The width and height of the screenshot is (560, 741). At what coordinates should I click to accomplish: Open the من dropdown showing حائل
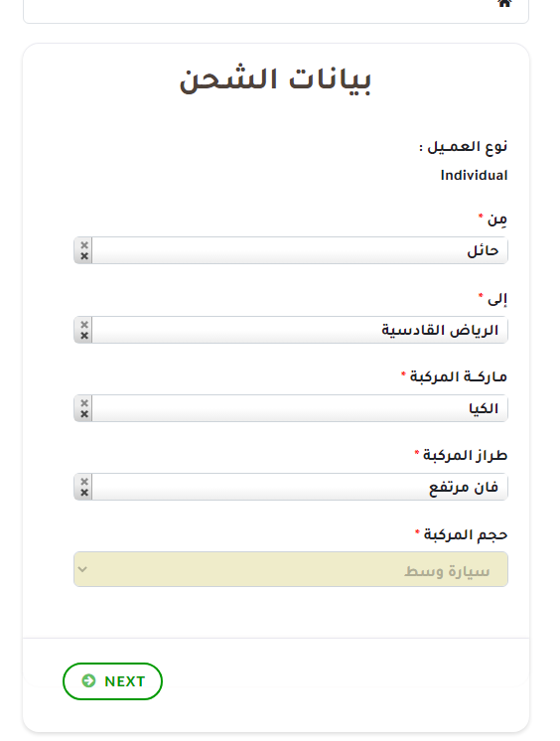[291, 250]
